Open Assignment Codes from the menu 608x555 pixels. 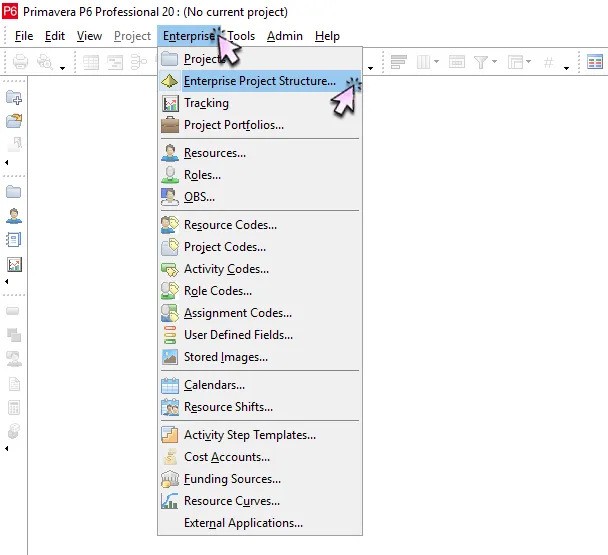click(x=260, y=313)
